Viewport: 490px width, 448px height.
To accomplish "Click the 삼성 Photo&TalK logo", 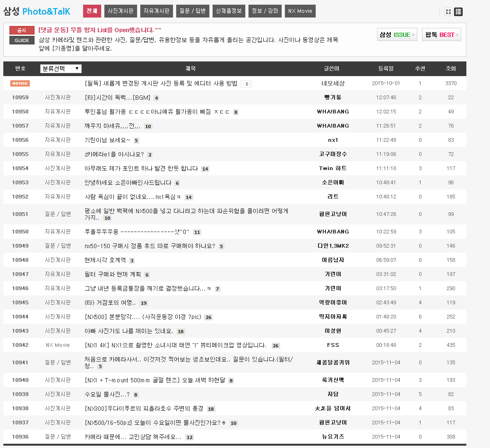I will coord(37,11).
